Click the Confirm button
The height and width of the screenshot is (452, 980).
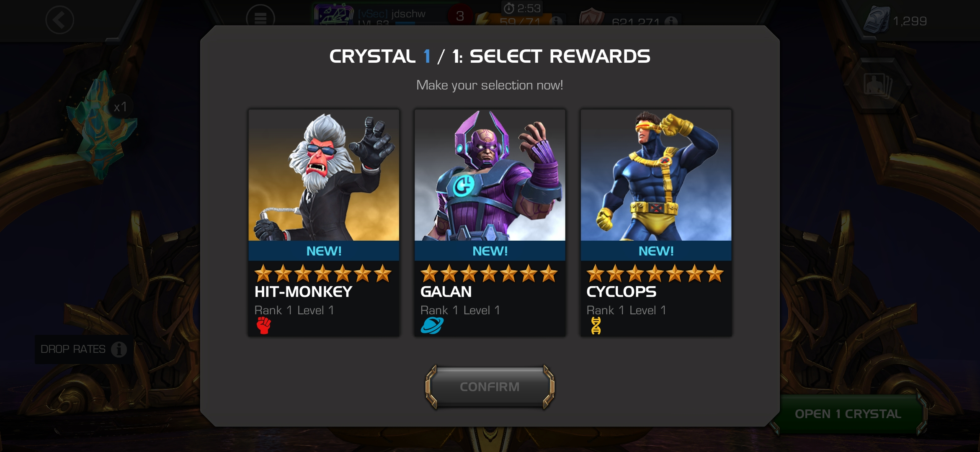pos(490,387)
